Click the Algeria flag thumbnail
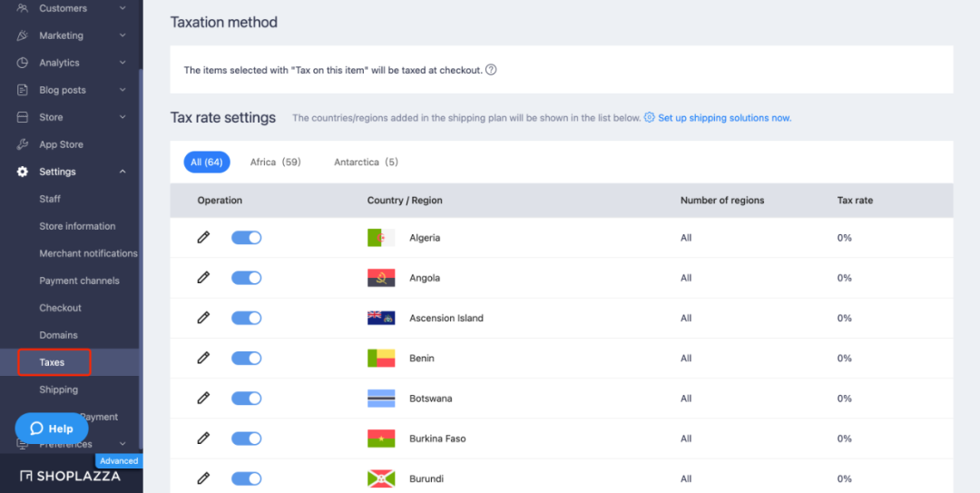980x493 pixels. point(381,238)
